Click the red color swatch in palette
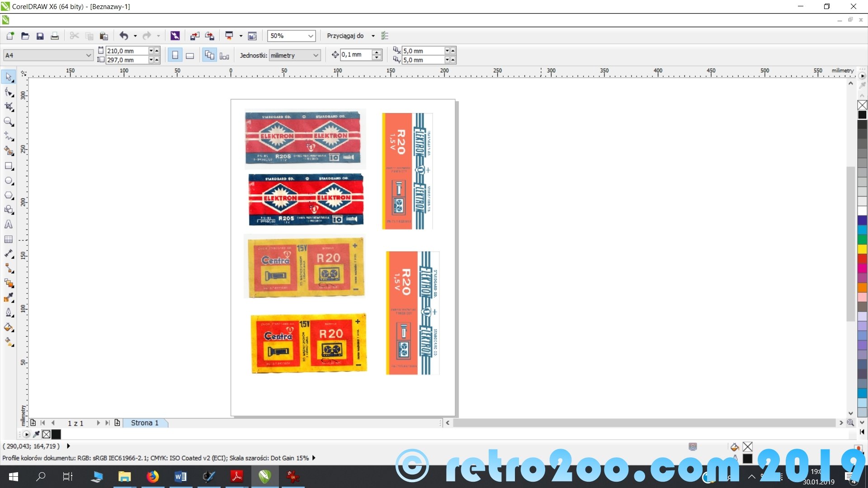The image size is (868, 488). (862, 258)
